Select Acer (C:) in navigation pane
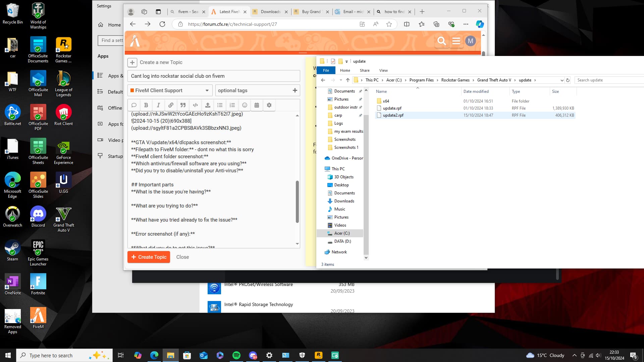 click(340, 233)
